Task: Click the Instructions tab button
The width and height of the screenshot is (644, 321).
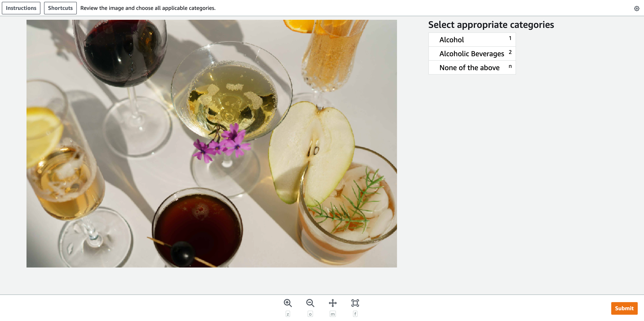Action: point(21,8)
